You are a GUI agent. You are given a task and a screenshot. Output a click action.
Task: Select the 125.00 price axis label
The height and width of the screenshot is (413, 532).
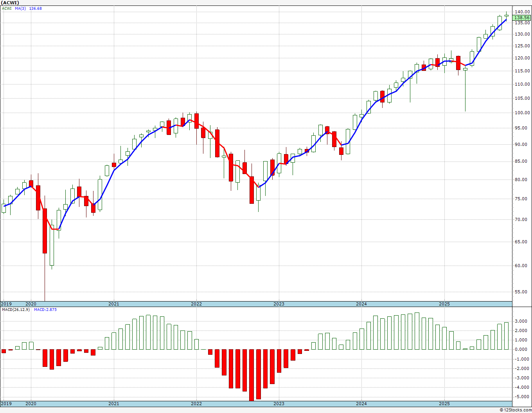(522, 46)
